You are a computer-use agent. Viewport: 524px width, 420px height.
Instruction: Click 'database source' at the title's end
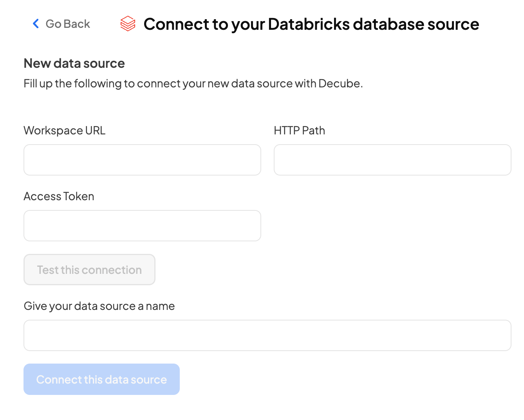[x=416, y=24]
